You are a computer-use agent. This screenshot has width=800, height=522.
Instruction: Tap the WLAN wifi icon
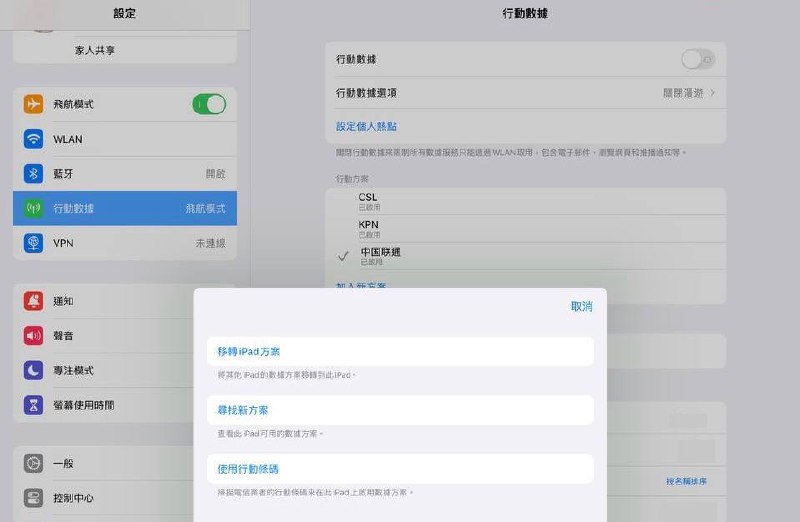pyautogui.click(x=33, y=139)
